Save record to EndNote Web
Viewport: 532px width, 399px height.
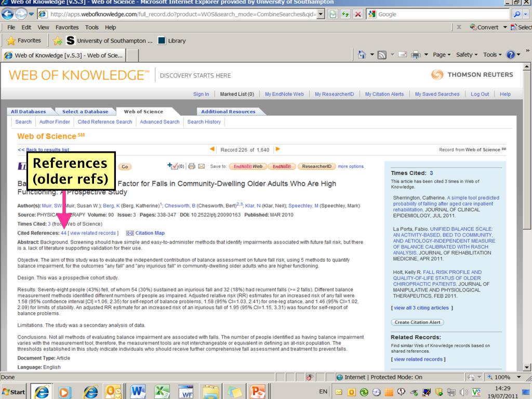tap(248, 166)
